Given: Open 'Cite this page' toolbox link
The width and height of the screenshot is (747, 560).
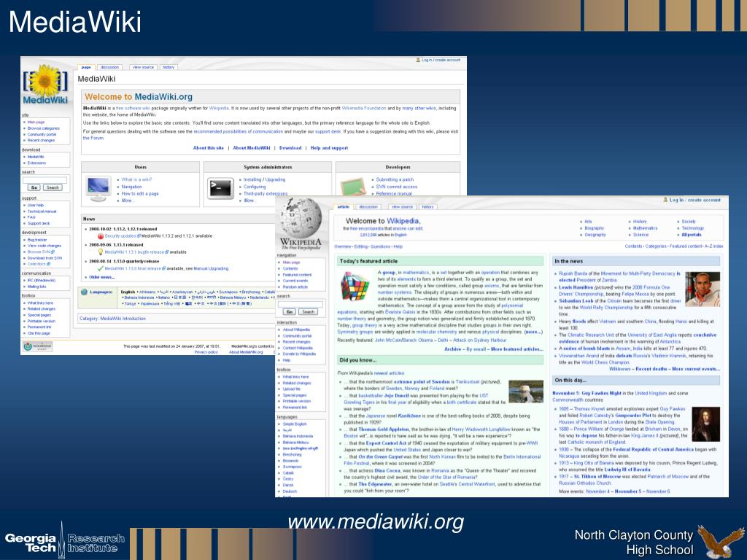Looking at the screenshot, I should point(39,333).
